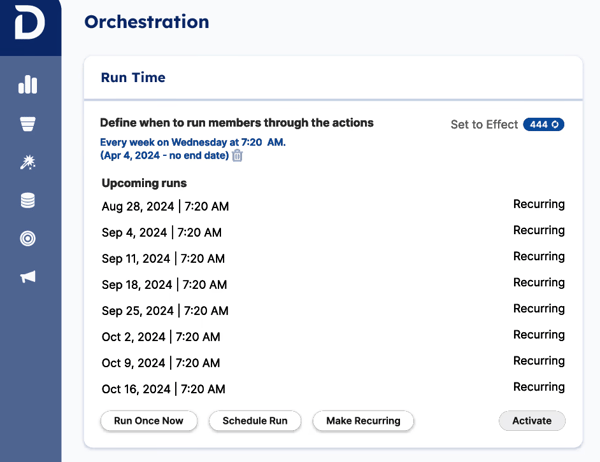Select the Aug 28, 2024 upcoming run
Viewport: 600px width, 462px height.
point(165,207)
